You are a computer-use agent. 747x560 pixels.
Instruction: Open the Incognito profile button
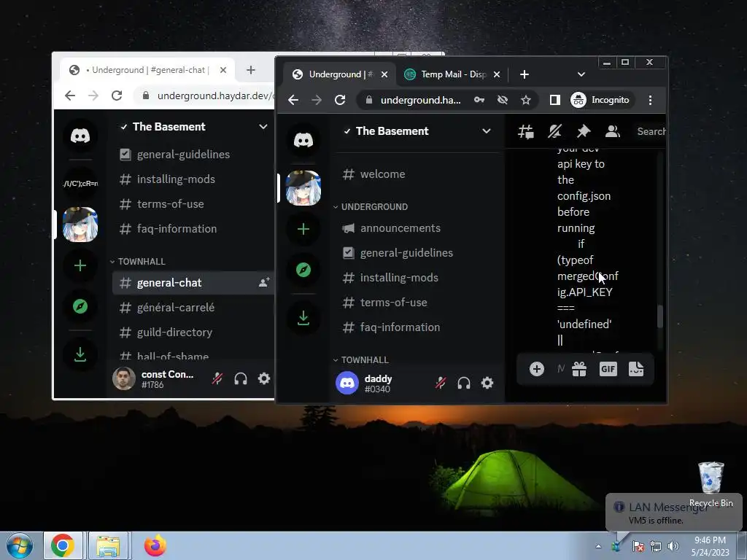pos(601,100)
